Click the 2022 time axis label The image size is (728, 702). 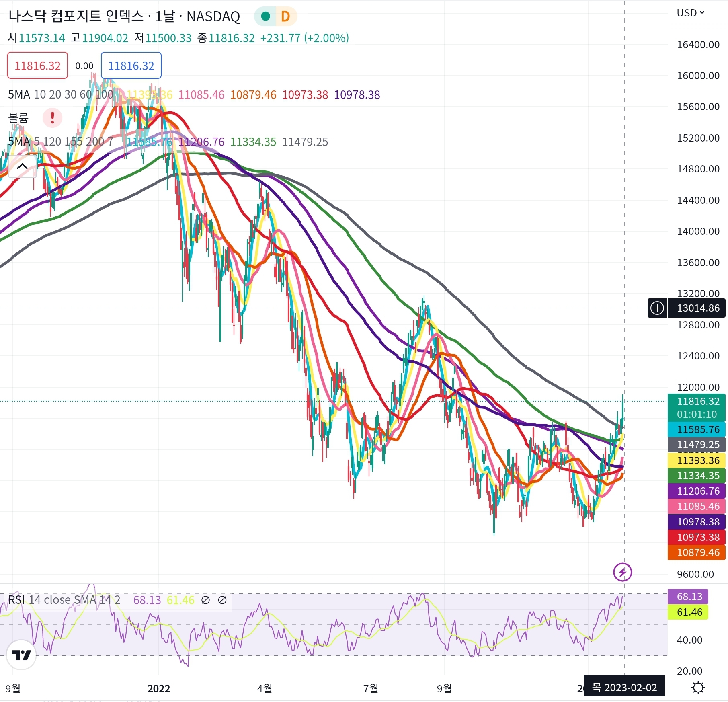[x=159, y=689]
